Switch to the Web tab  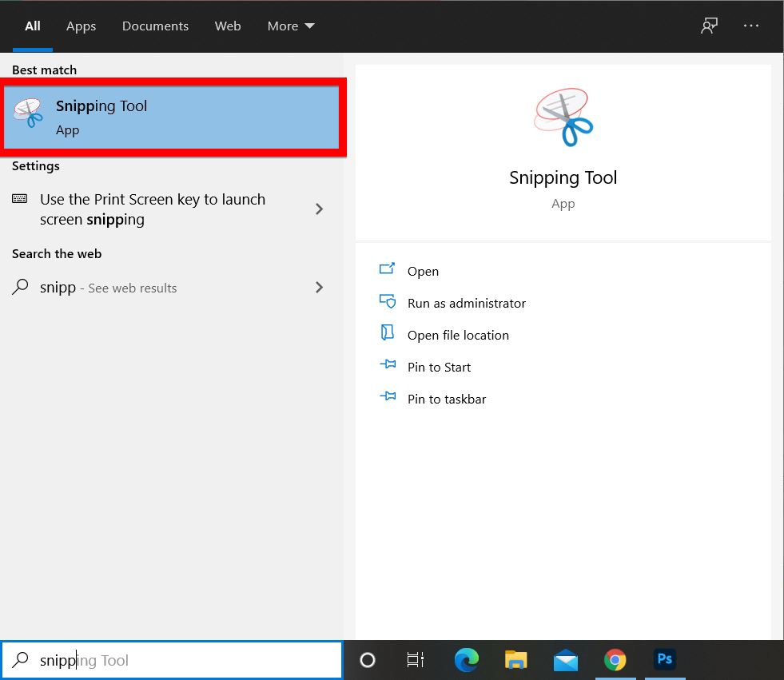[x=228, y=26]
